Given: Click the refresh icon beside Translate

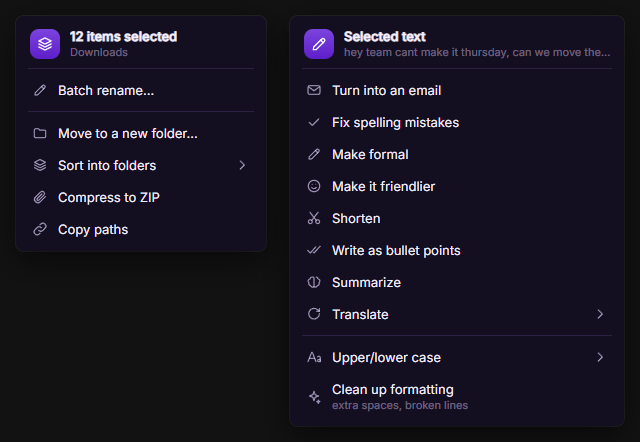Looking at the screenshot, I should (314, 314).
